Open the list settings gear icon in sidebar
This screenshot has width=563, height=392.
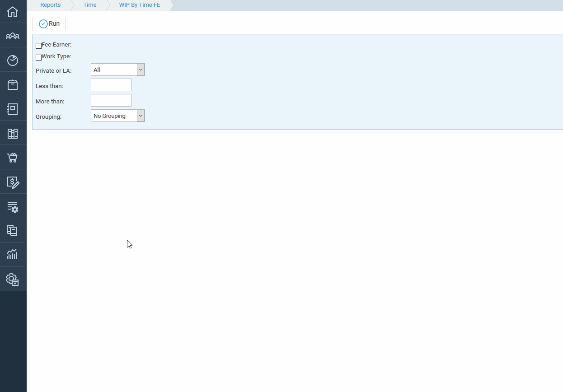pos(13,207)
